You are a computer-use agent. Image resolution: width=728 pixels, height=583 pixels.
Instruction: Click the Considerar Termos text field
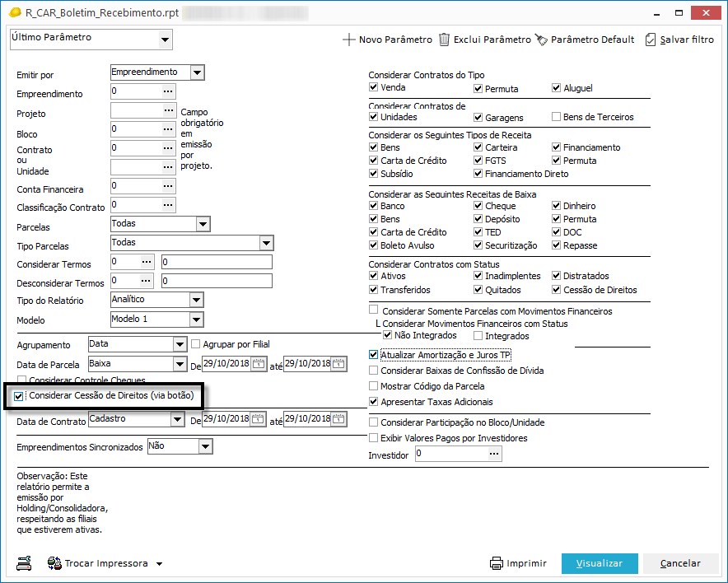point(217,262)
